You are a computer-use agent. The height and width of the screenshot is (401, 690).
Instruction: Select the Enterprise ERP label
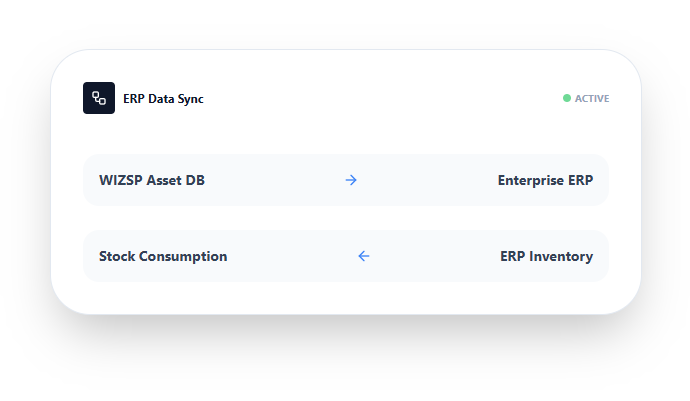coord(545,180)
